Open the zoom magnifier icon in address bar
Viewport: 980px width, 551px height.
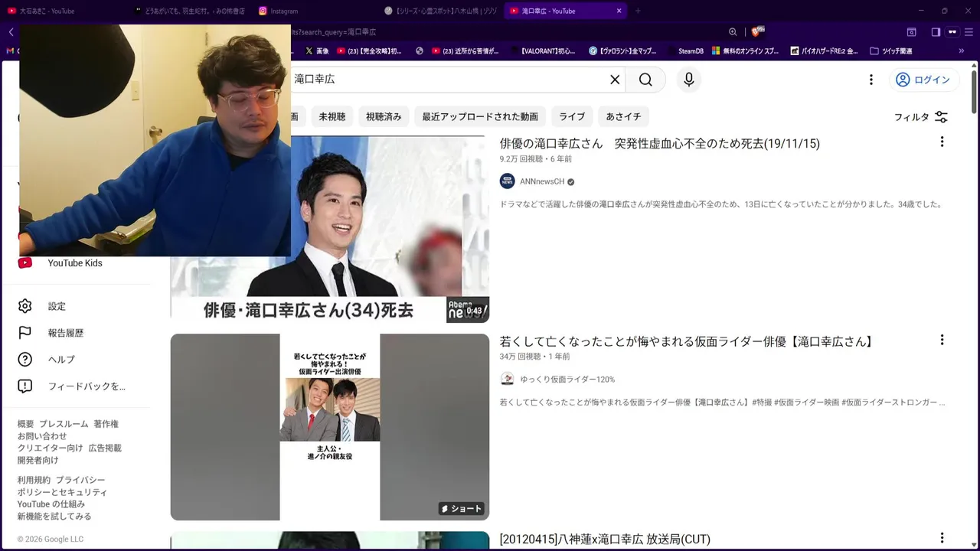pyautogui.click(x=733, y=32)
